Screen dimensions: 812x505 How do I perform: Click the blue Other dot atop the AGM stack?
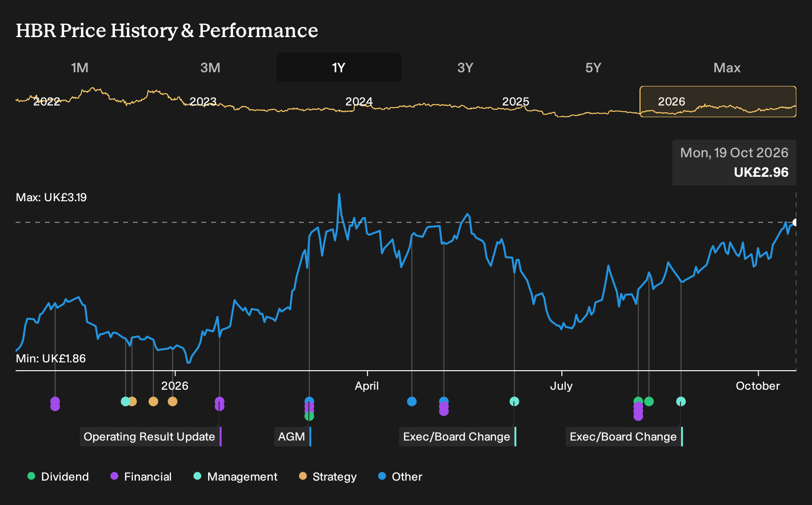click(x=309, y=401)
